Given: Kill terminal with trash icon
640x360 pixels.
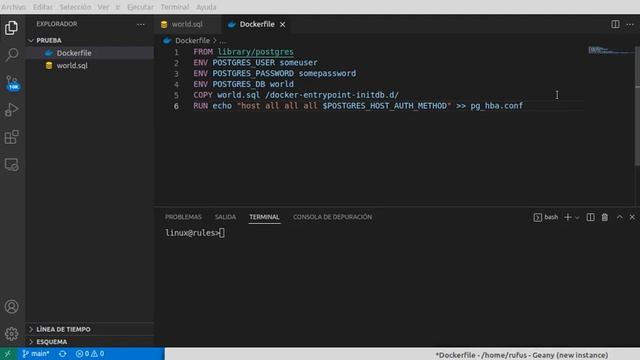Looking at the screenshot, I should (x=604, y=217).
